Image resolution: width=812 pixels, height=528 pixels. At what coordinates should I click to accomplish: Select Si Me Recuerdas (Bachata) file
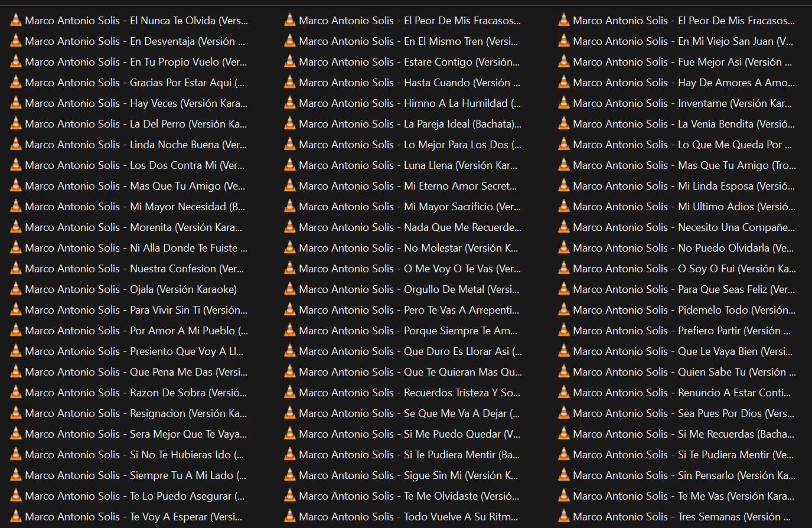point(683,434)
